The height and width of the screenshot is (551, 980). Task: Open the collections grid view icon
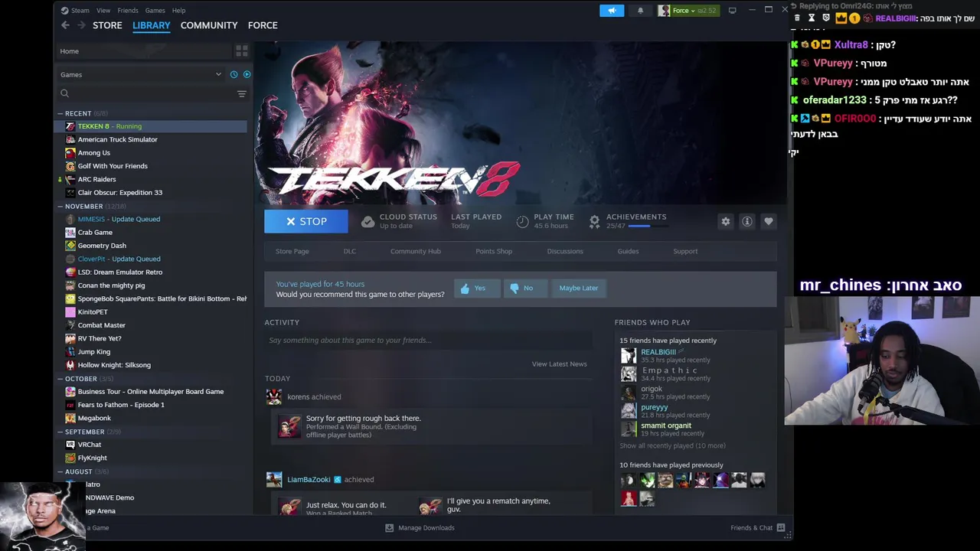point(241,51)
